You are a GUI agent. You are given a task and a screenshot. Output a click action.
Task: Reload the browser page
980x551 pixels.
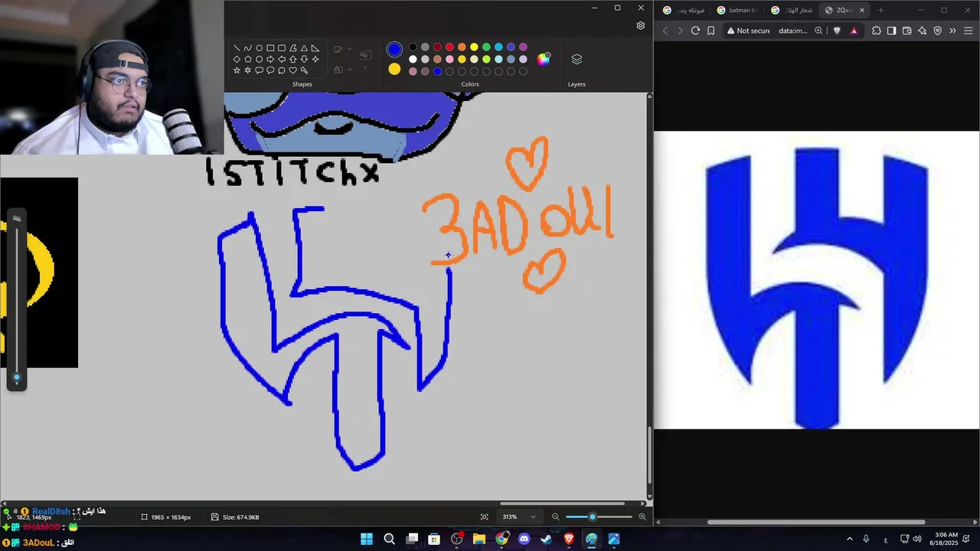point(695,31)
